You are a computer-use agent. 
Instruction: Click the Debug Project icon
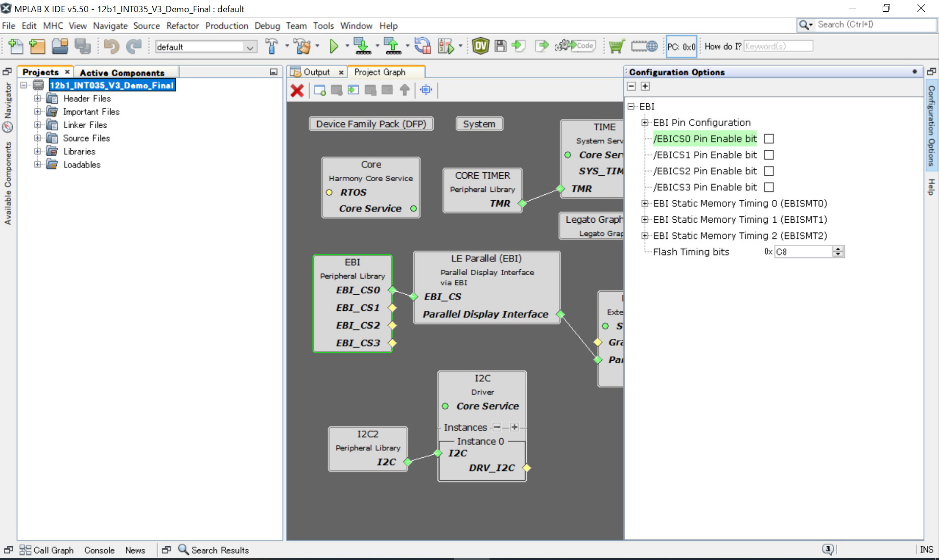click(446, 47)
